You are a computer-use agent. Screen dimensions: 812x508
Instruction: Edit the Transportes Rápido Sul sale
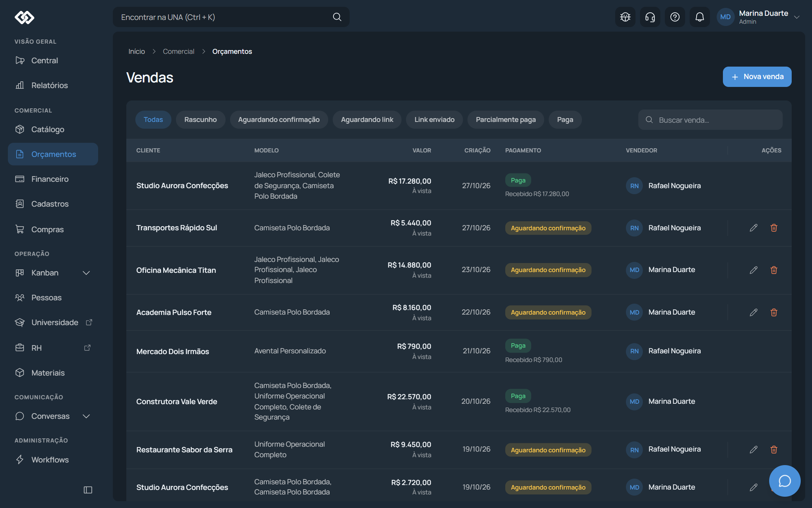pos(753,228)
